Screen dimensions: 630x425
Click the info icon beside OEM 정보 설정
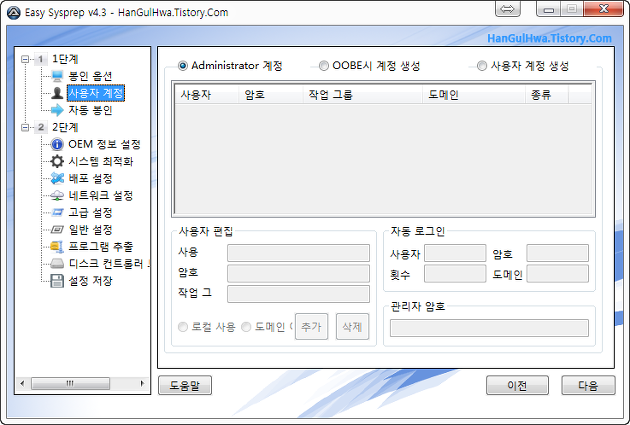coord(57,144)
